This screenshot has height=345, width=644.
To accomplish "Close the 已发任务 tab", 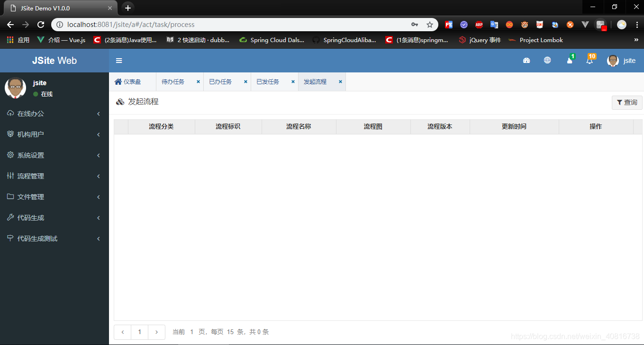I will point(293,81).
